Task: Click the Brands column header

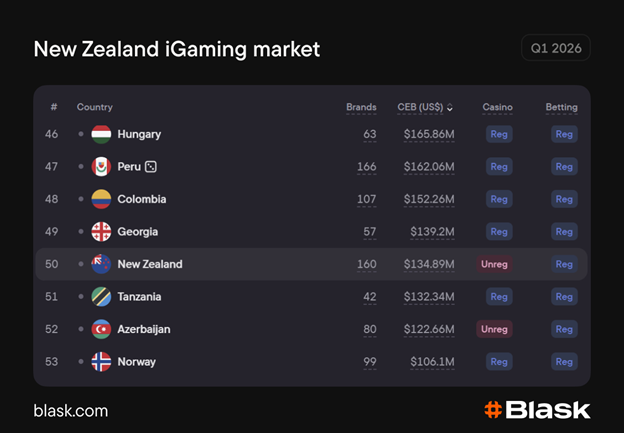Action: pyautogui.click(x=361, y=107)
